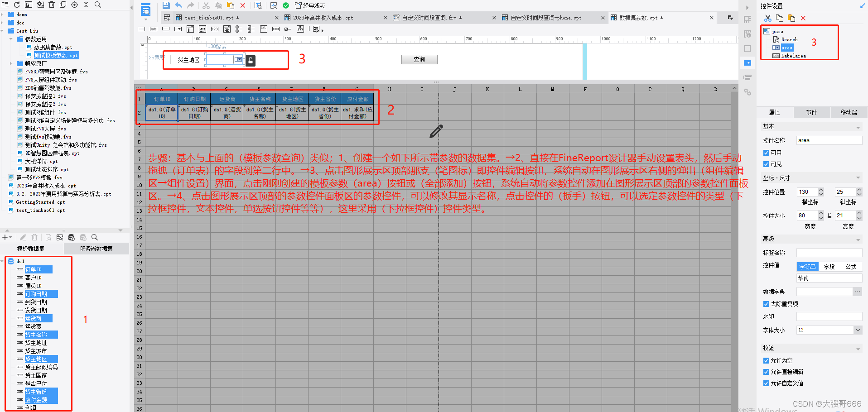The width and height of the screenshot is (868, 412).
Task: Expand the demo folder in file tree
Action: tap(3, 14)
